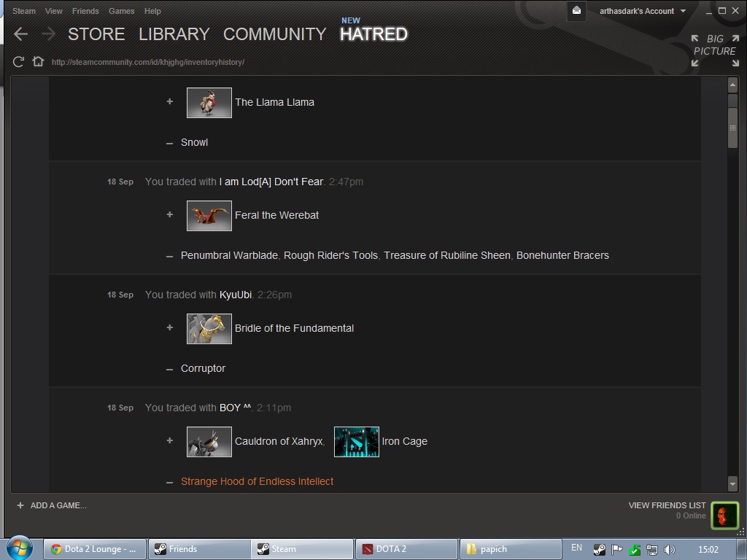Click the Iron Cage item name
Image resolution: width=747 pixels, height=560 pixels.
(x=404, y=441)
